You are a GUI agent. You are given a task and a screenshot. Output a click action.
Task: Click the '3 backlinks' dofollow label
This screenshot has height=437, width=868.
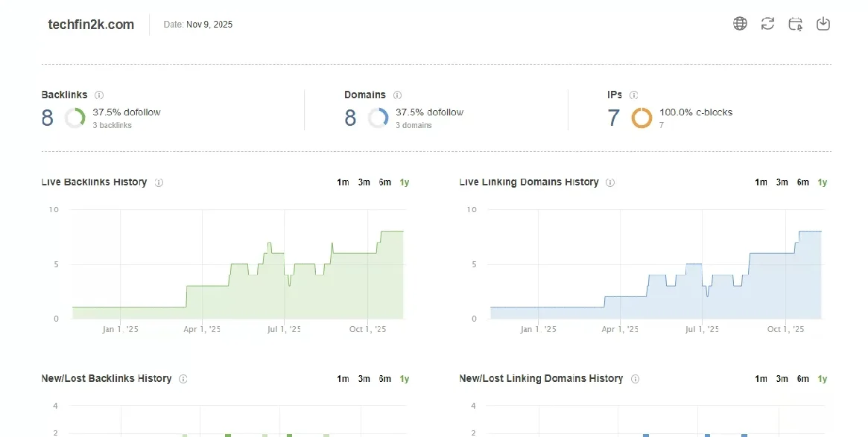tap(112, 126)
